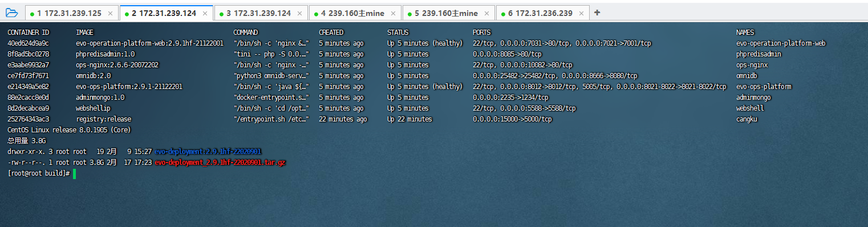Screen dimensions: 868x227
Task: Click file evo-deployment_2.9.1hf-22020901.tar.gz
Action: tap(220, 163)
